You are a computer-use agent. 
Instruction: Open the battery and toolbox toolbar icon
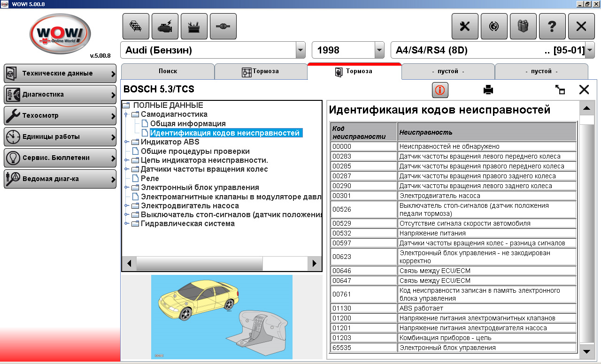[x=194, y=26]
